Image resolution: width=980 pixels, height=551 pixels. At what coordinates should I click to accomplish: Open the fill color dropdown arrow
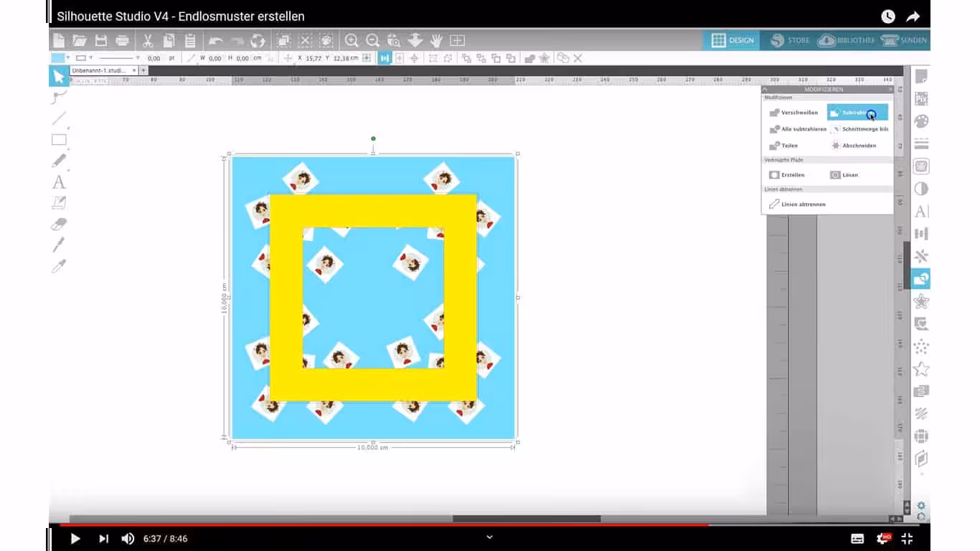tap(68, 58)
